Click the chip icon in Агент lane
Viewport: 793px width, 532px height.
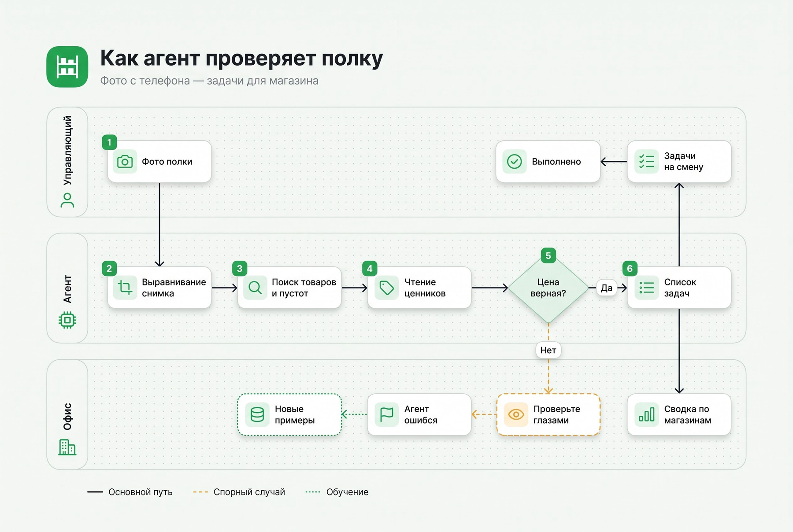click(x=67, y=320)
